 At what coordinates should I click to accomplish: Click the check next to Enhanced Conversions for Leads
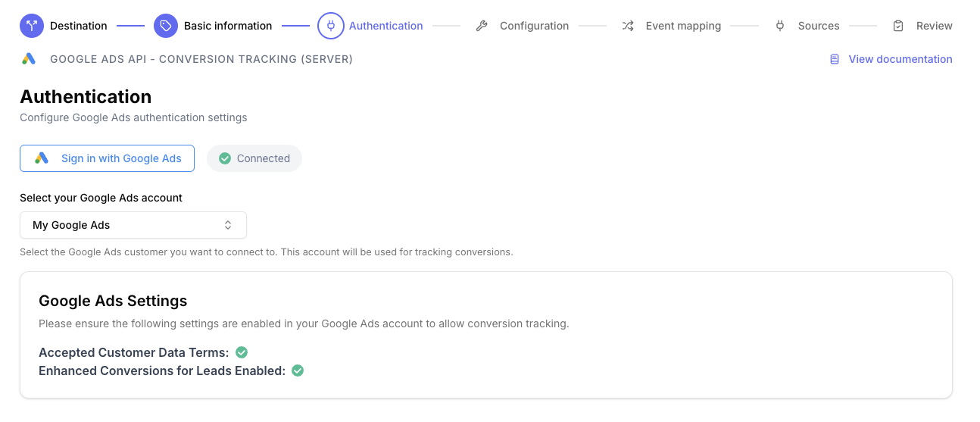298,370
